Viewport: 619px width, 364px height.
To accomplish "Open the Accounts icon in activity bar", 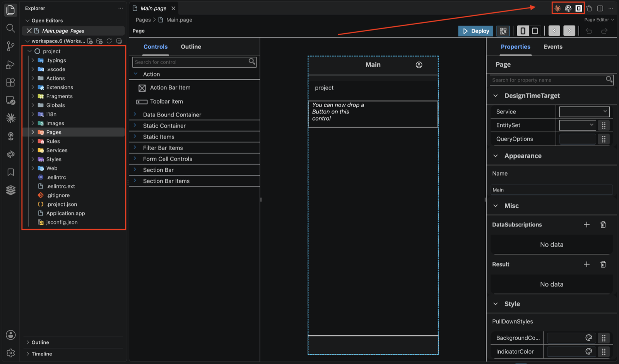I will click(11, 335).
